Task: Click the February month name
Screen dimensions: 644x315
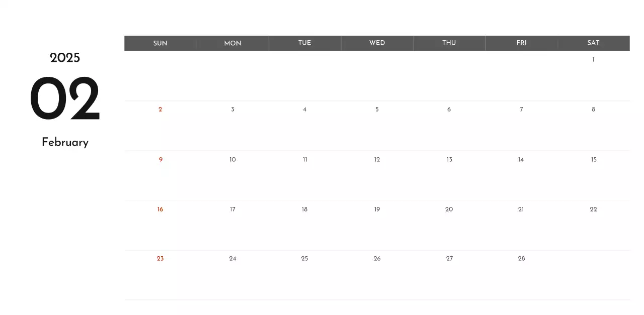Action: (x=65, y=143)
